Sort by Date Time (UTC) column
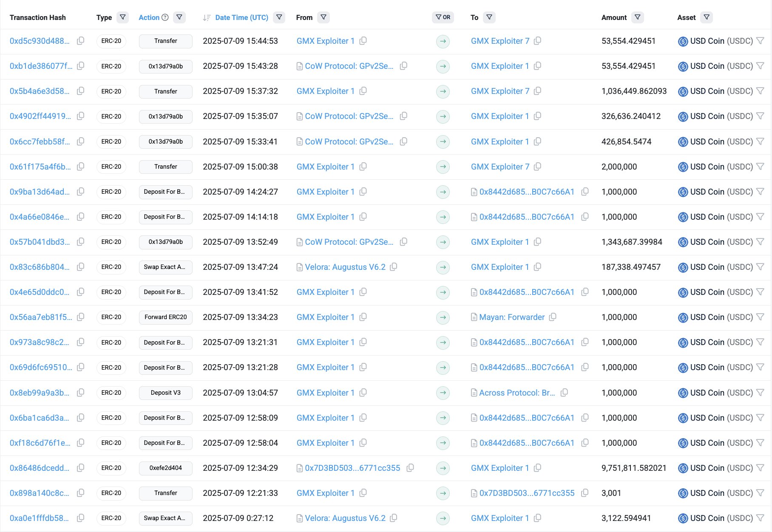 click(x=241, y=17)
